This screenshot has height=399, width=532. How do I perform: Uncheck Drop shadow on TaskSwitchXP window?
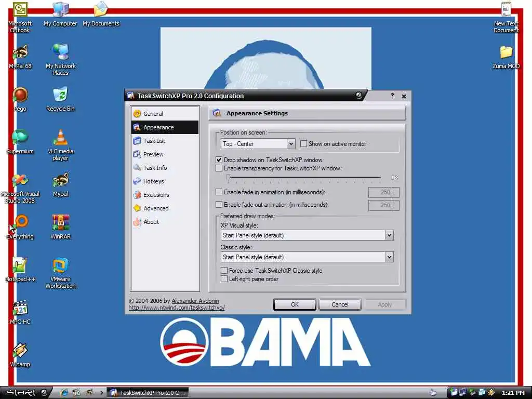click(x=219, y=160)
